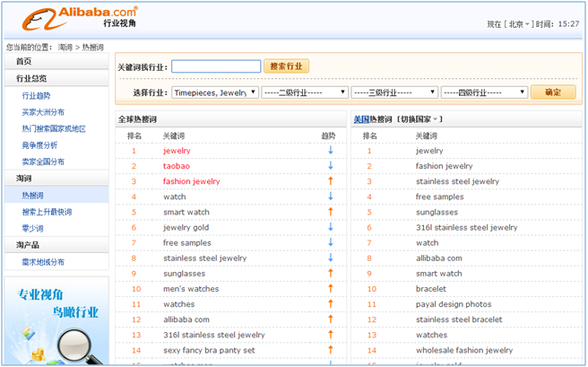Click the 趋势 column header

[328, 135]
